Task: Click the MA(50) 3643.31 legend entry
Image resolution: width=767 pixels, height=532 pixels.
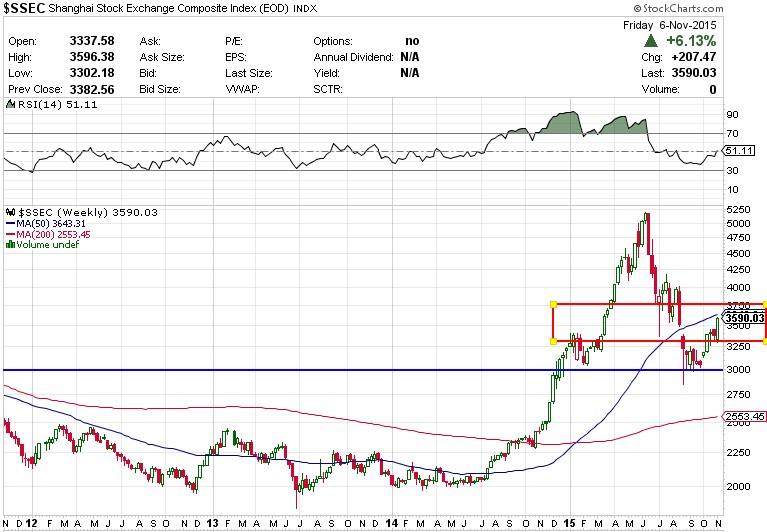Action: click(x=45, y=223)
